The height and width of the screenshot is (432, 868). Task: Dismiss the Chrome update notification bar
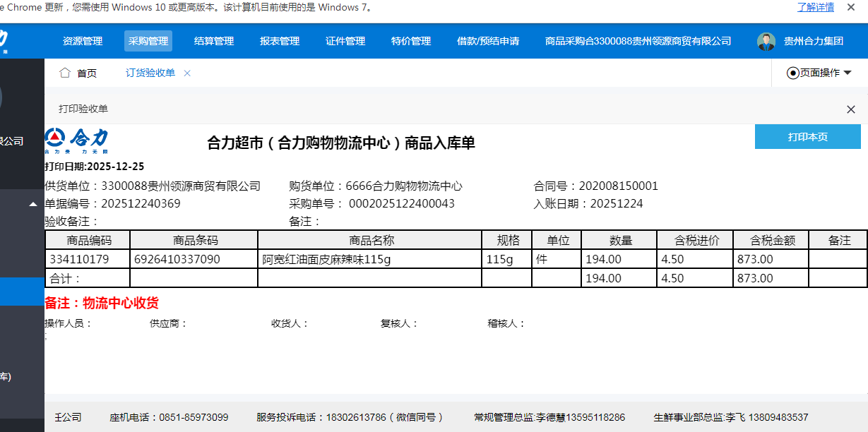click(x=851, y=7)
